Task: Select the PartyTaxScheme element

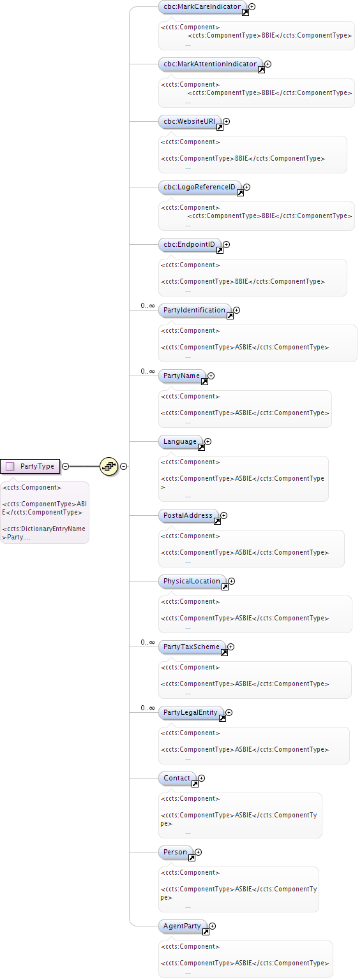Action: (x=192, y=647)
